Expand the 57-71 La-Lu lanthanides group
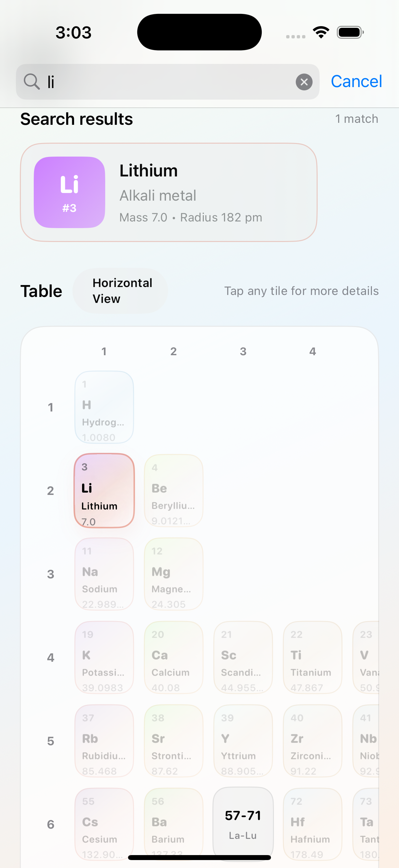399x868 pixels. [243, 822]
